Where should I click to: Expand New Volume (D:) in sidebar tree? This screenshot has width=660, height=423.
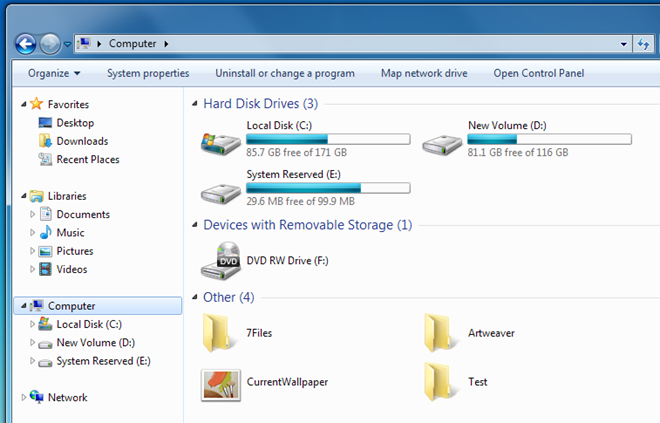coord(32,343)
